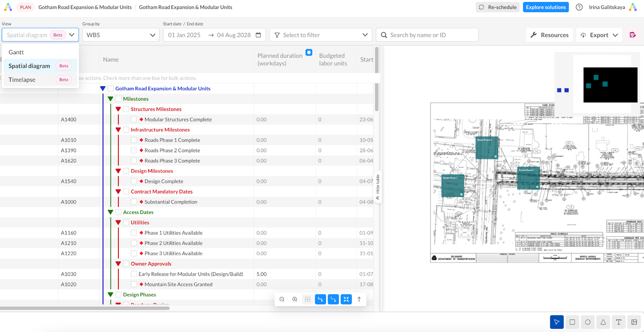Check the Milestones group checkbox
644x332 pixels.
tap(118, 99)
